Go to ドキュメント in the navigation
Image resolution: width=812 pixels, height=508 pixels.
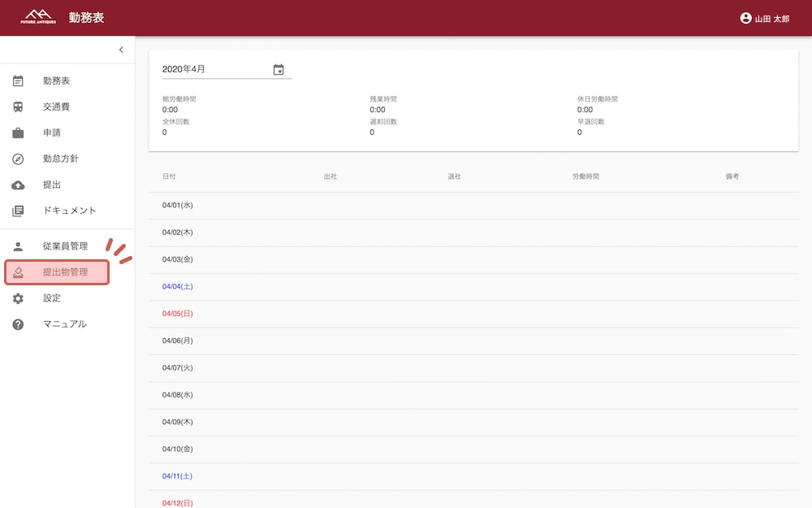pyautogui.click(x=69, y=211)
